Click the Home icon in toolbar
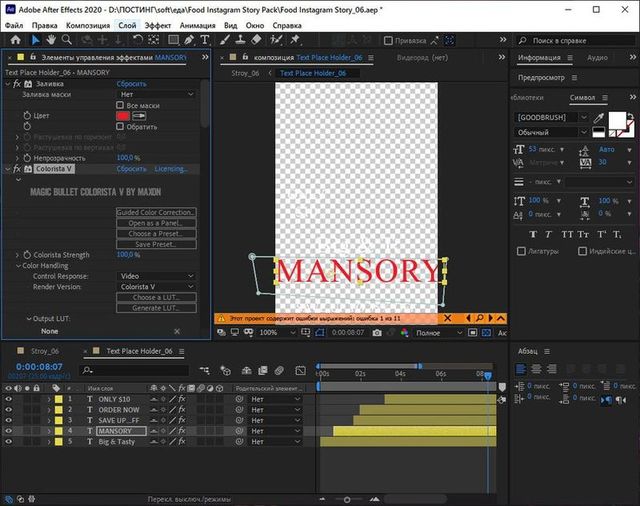 point(15,41)
